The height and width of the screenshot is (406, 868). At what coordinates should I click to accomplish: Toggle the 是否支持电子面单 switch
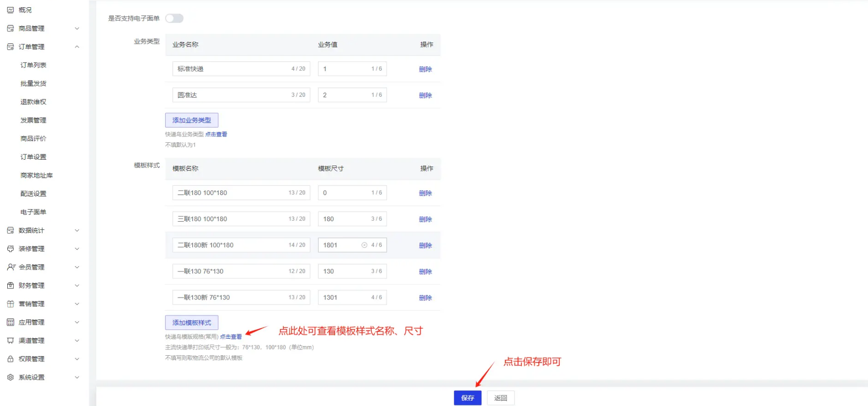pyautogui.click(x=174, y=18)
